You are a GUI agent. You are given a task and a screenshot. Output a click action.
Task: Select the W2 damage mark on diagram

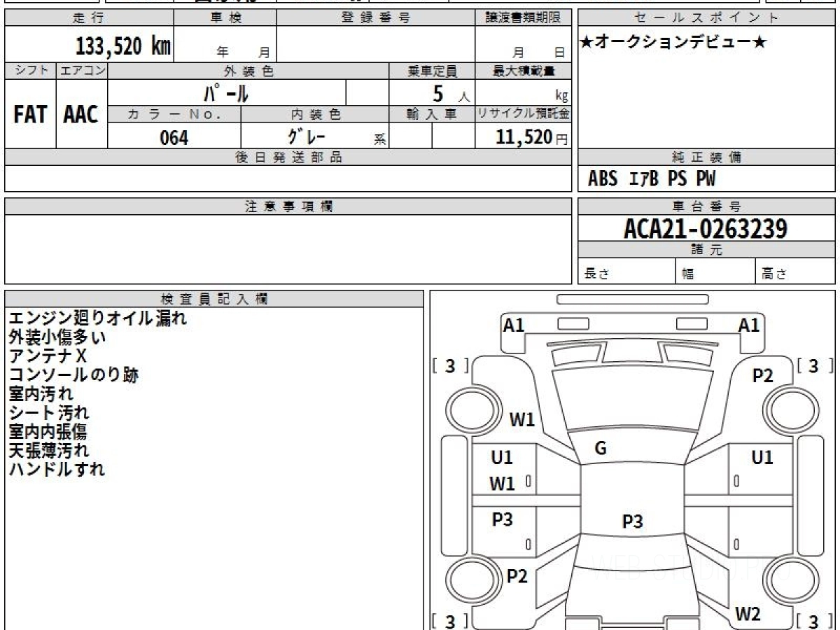click(748, 615)
